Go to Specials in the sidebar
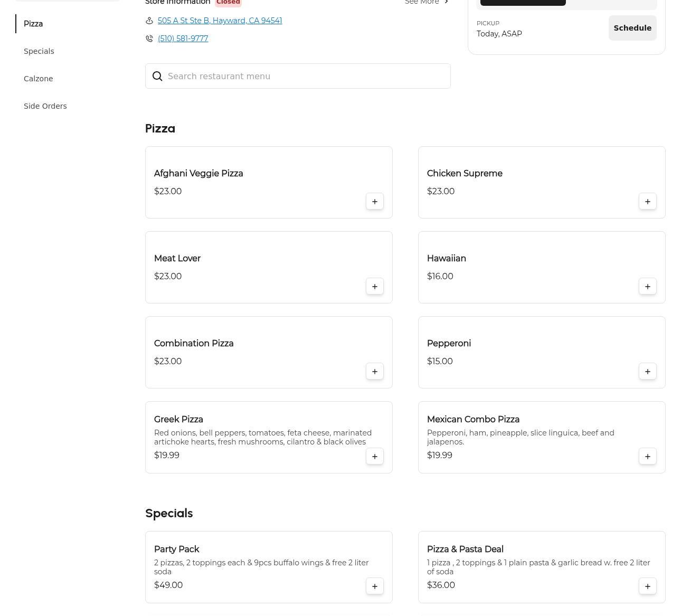The height and width of the screenshot is (616, 681). (x=39, y=51)
